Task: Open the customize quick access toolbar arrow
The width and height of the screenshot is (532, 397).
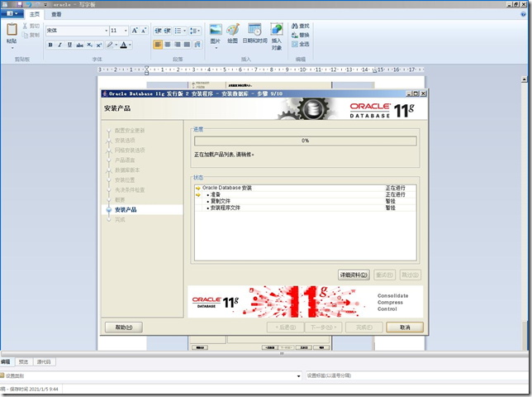Action: 45,5
